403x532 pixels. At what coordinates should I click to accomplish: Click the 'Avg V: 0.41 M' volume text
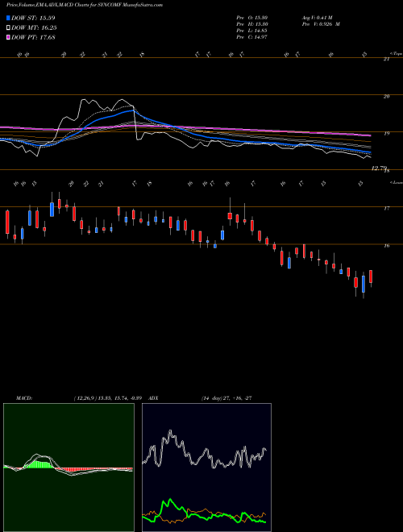(318, 18)
